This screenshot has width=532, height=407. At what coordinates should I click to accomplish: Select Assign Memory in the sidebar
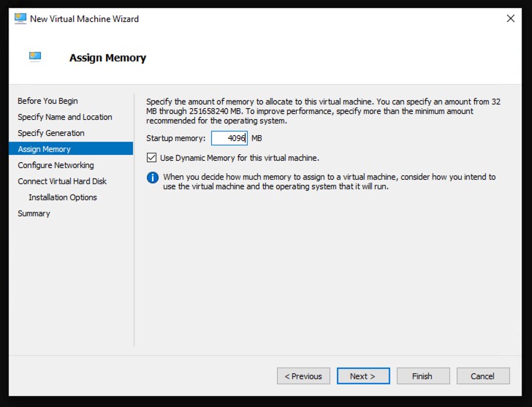pyautogui.click(x=44, y=149)
